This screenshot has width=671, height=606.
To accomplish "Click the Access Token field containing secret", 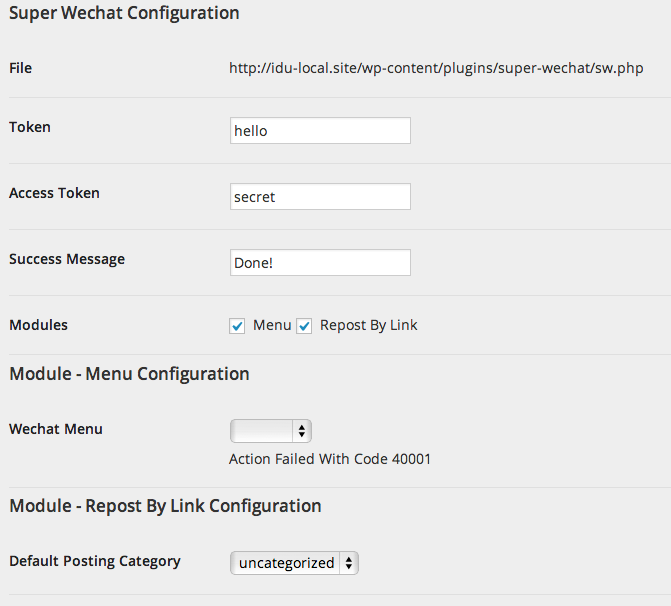I will point(320,196).
